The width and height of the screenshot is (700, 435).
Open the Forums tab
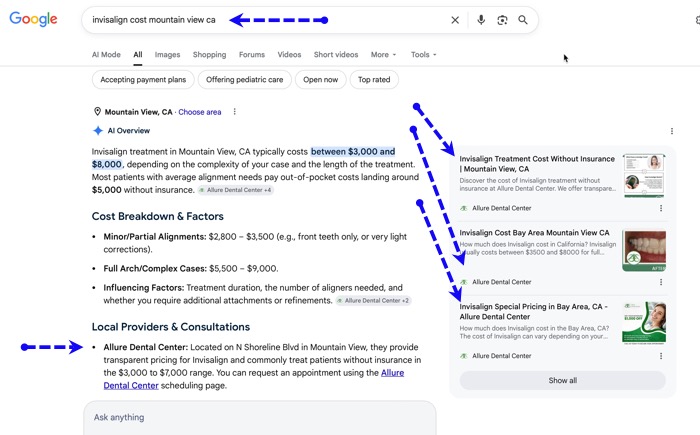[252, 54]
